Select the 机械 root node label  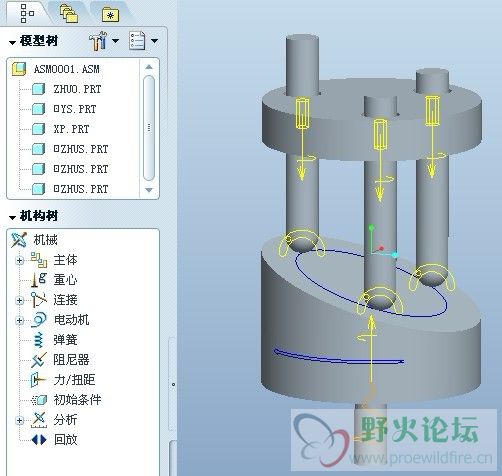[46, 240]
